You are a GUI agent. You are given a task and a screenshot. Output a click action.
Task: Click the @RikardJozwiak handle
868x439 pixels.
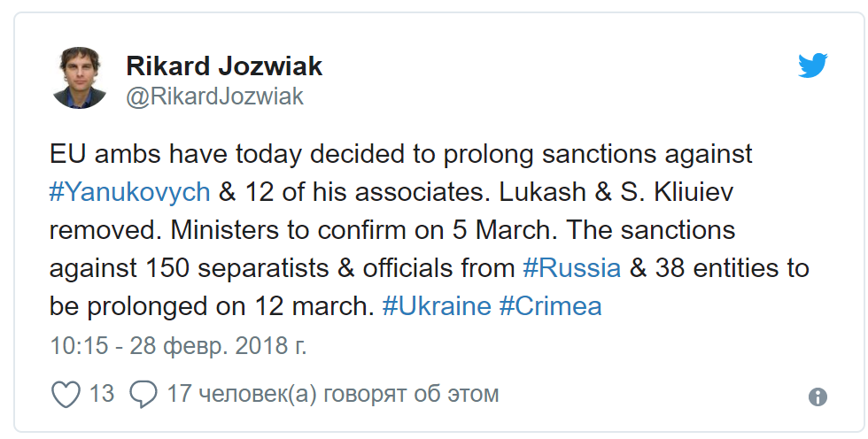tap(215, 96)
